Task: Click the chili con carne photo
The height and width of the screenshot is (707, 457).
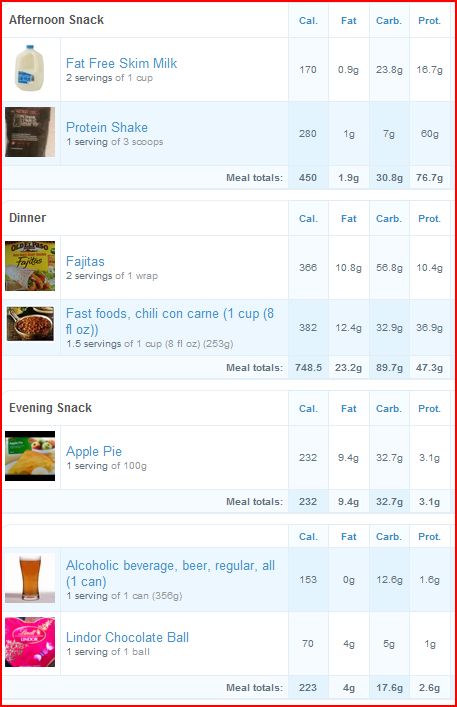Action: coord(30,323)
